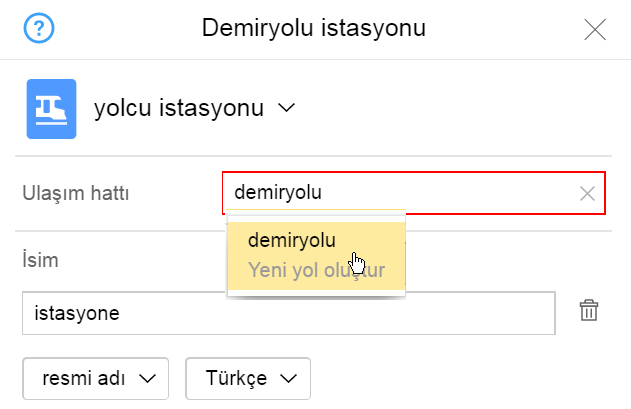Screen dimensions: 631x409
Task: Click the Demiryolu istasyonu dialog title
Action: coord(314,28)
